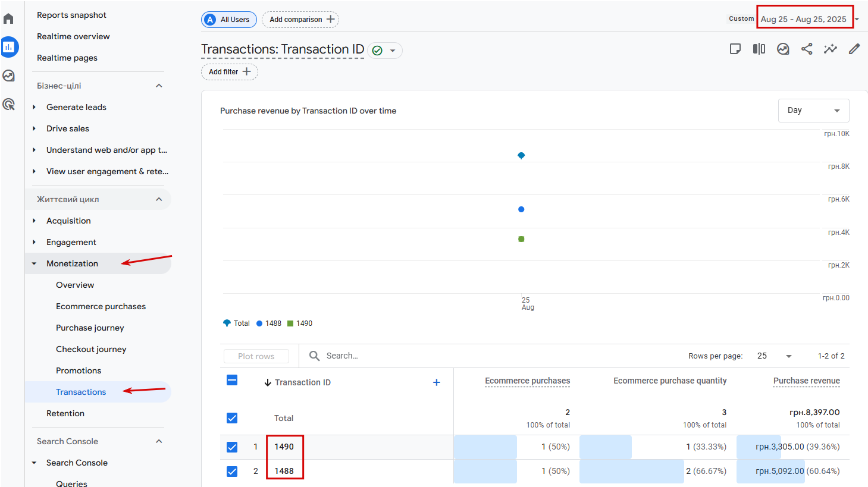Open the Retention report
The image size is (868, 487).
[x=65, y=413]
